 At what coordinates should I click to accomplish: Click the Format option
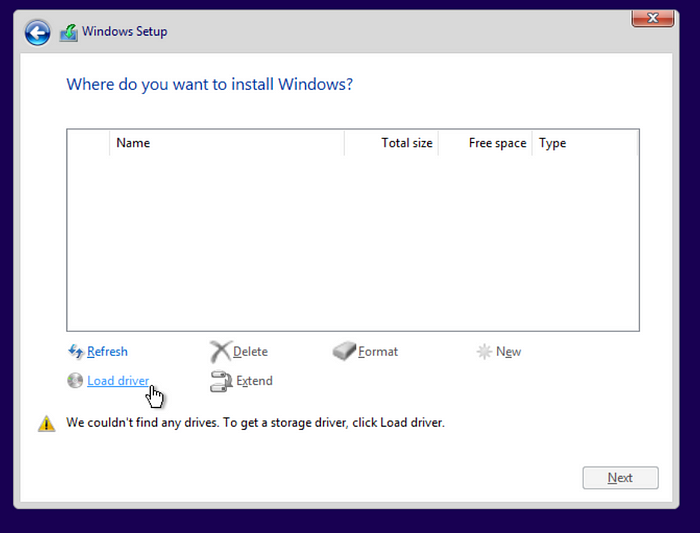click(378, 352)
